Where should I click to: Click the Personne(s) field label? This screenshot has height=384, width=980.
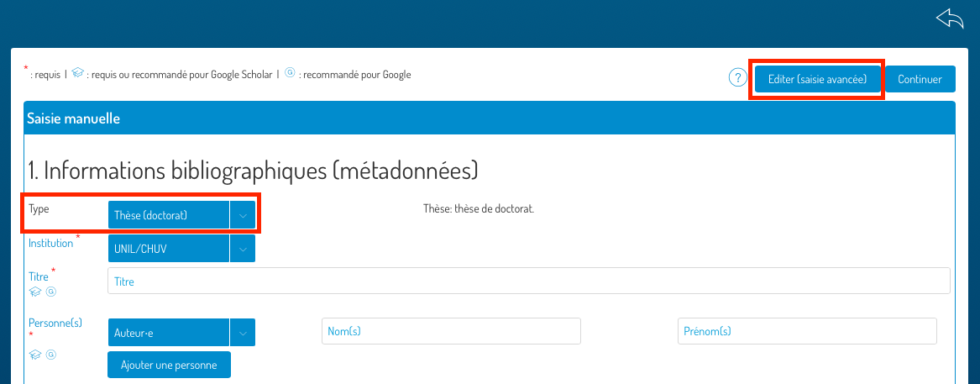(x=55, y=323)
